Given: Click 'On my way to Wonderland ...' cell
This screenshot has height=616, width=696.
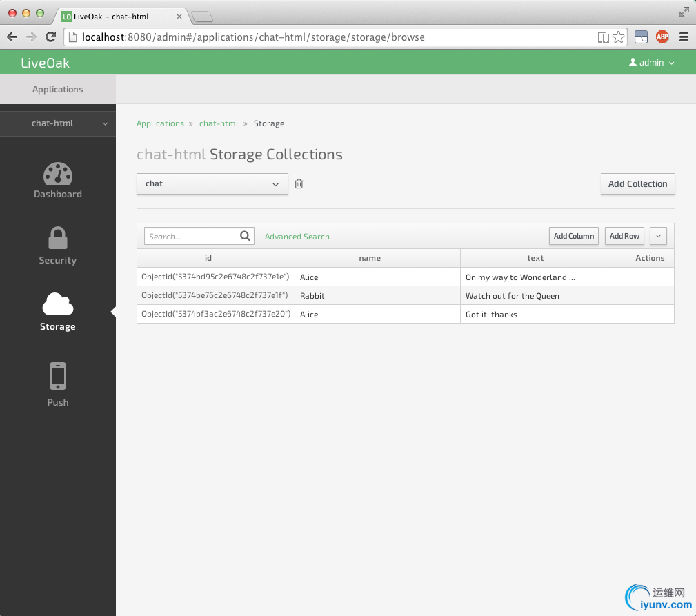Looking at the screenshot, I should pyautogui.click(x=544, y=277).
